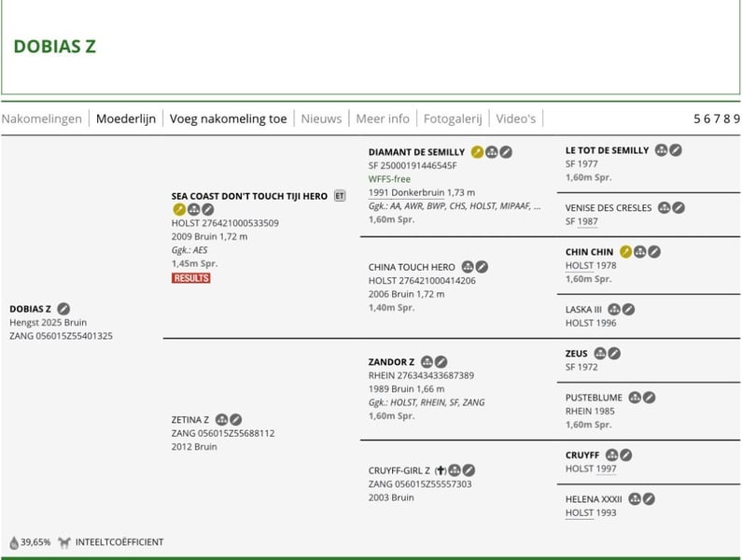Open the Diamant de Semilly horse link
The height and width of the screenshot is (560, 742).
[416, 152]
